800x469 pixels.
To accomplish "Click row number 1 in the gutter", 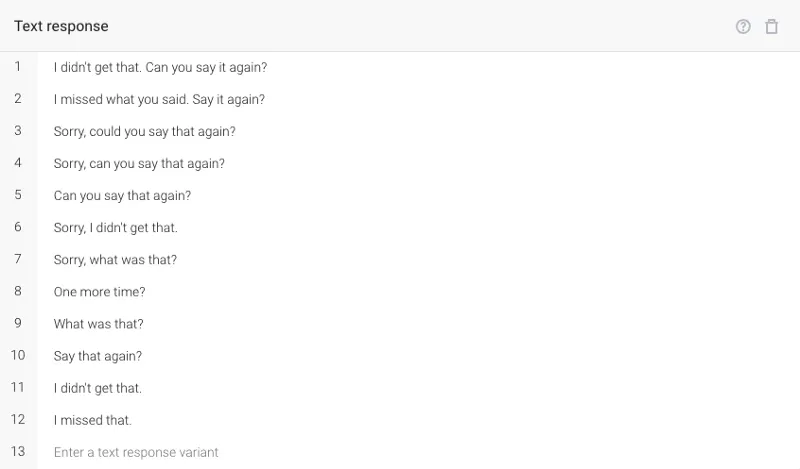I will 18,67.
